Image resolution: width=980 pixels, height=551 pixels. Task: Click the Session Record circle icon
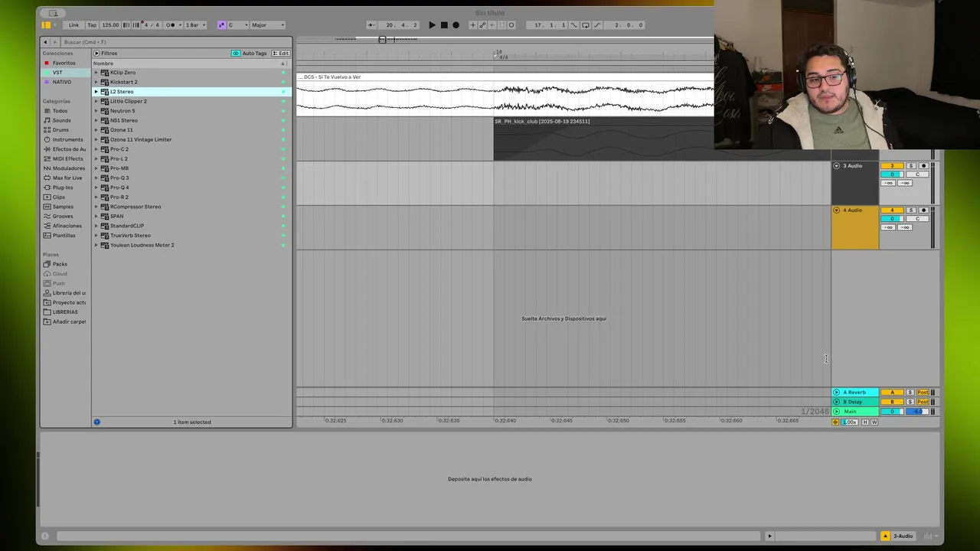point(511,25)
